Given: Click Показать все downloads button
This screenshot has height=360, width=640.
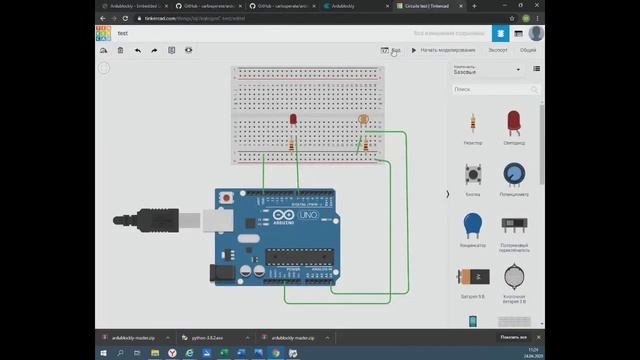Looking at the screenshot, I should click(513, 338).
